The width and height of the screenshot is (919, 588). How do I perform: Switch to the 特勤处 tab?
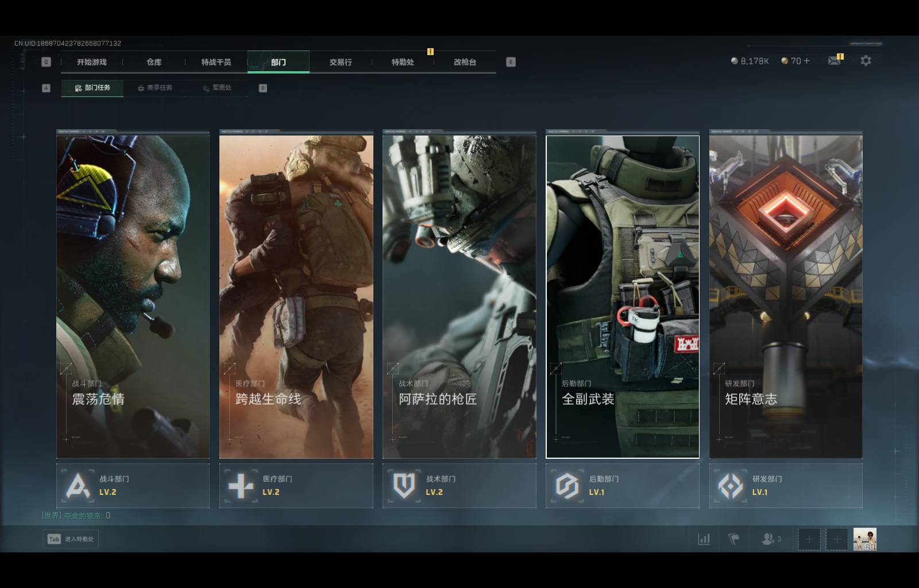point(403,62)
